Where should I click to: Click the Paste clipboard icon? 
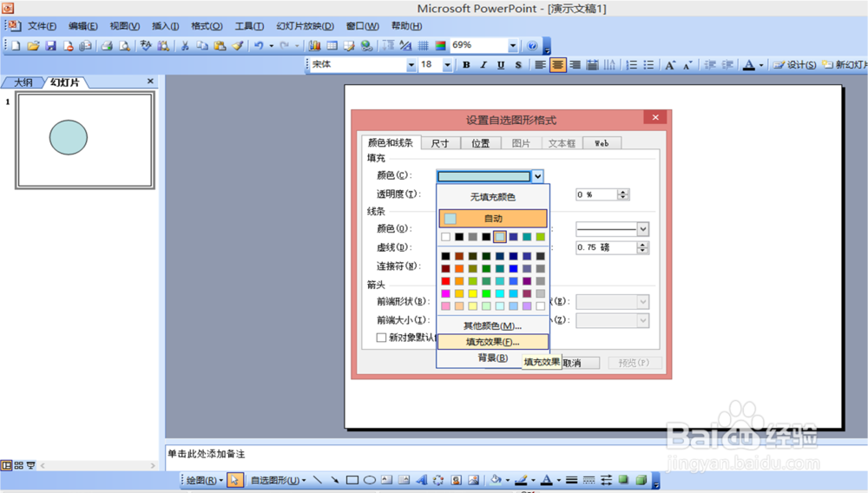[220, 46]
